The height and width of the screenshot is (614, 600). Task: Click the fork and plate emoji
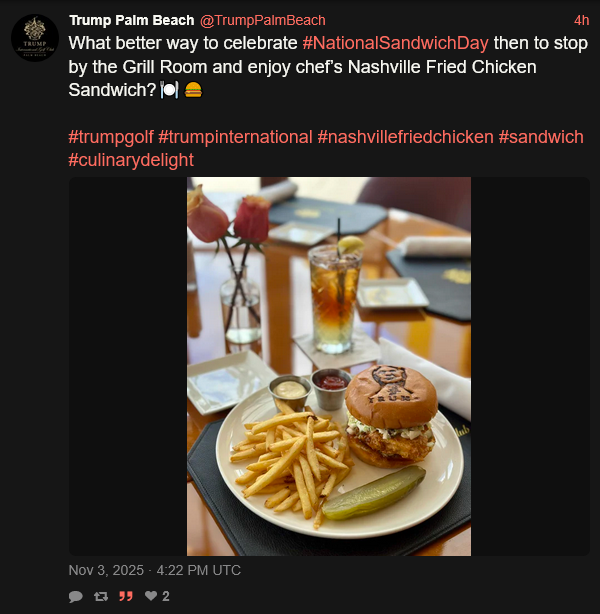(169, 91)
